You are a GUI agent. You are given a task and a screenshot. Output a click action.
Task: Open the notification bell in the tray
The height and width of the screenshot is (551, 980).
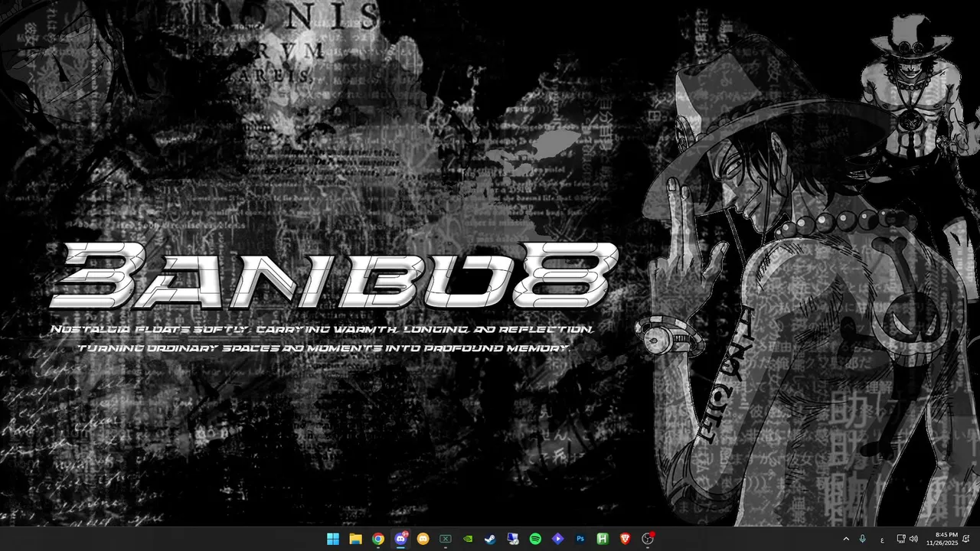pos(968,539)
